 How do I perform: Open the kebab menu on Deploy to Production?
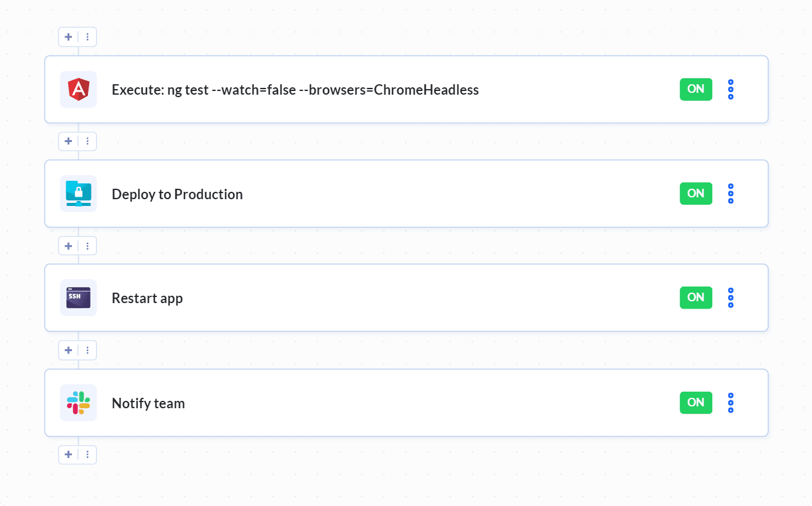pyautogui.click(x=730, y=194)
